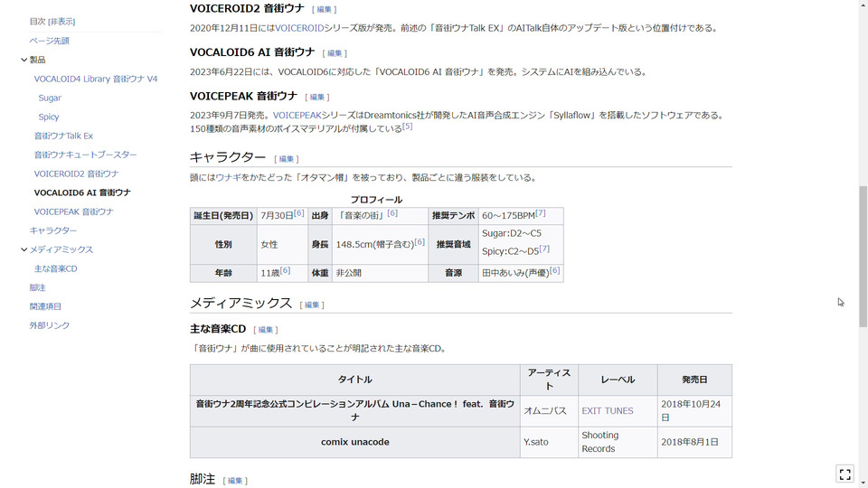Jump to 関連項目 in the sidebar
This screenshot has width=868, height=488.
(45, 306)
